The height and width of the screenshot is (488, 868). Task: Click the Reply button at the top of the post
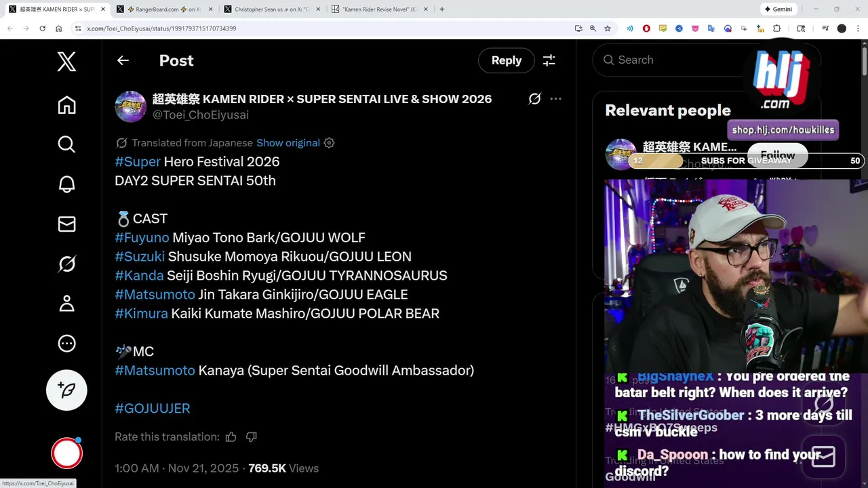pos(507,60)
